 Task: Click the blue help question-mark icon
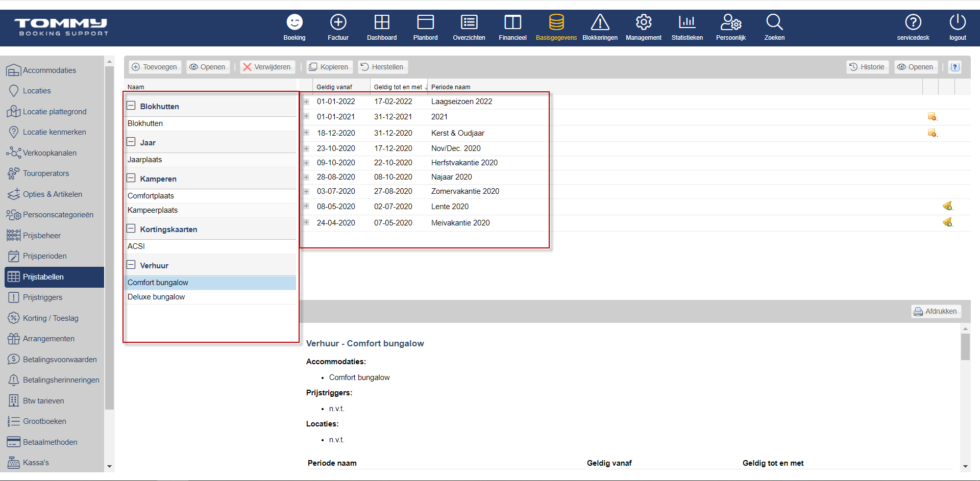click(x=955, y=67)
